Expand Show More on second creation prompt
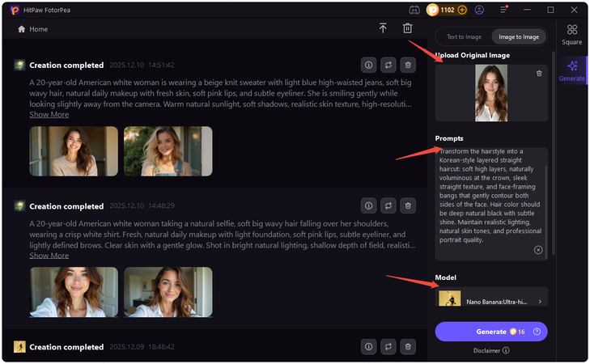Viewport: 590px width, 364px height. (49, 256)
